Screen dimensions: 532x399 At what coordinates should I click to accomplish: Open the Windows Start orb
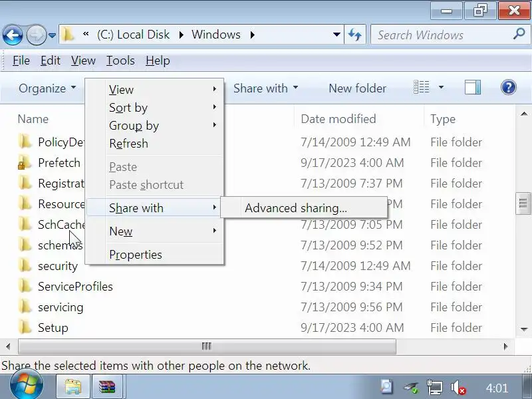click(27, 385)
